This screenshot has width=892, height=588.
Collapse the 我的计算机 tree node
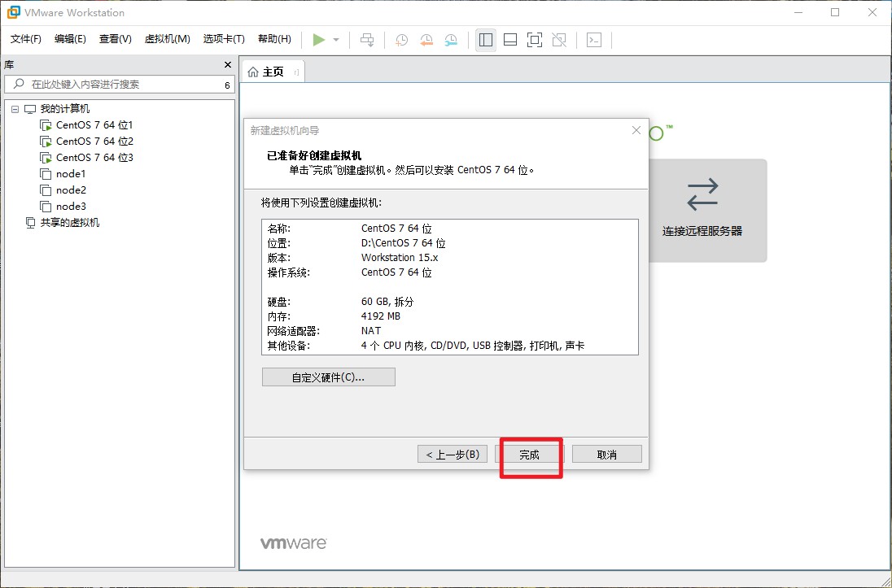point(15,109)
